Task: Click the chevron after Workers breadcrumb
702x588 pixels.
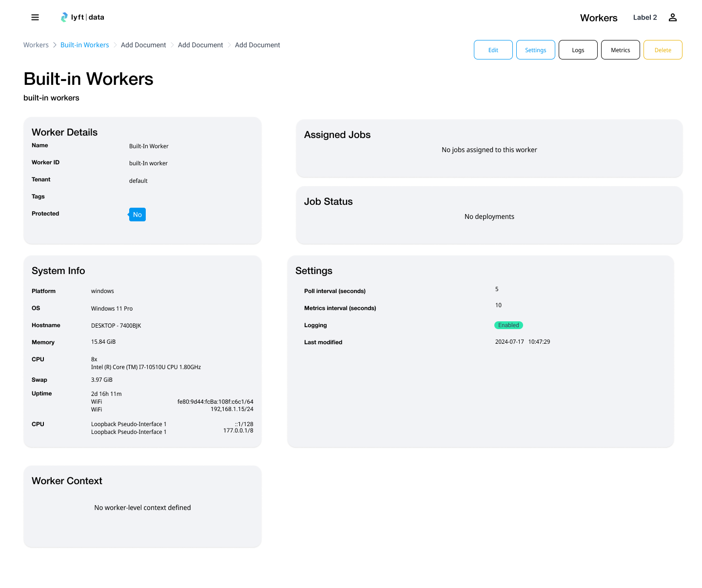Action: point(55,45)
